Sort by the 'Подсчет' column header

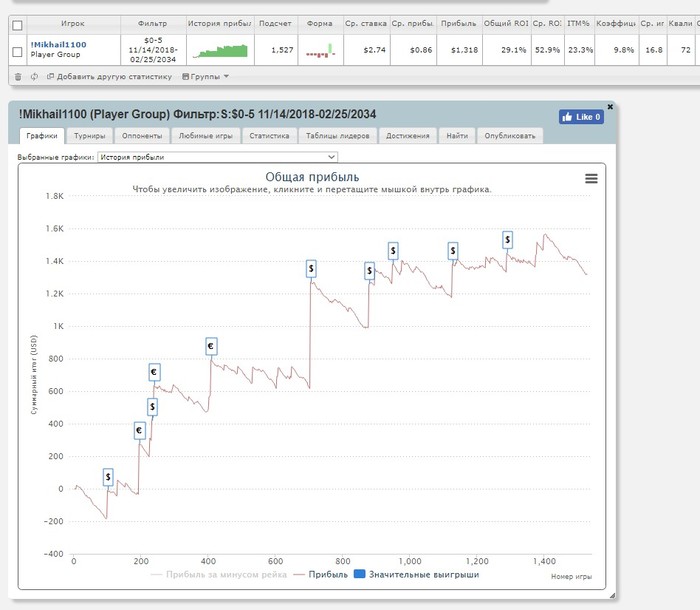pos(275,24)
